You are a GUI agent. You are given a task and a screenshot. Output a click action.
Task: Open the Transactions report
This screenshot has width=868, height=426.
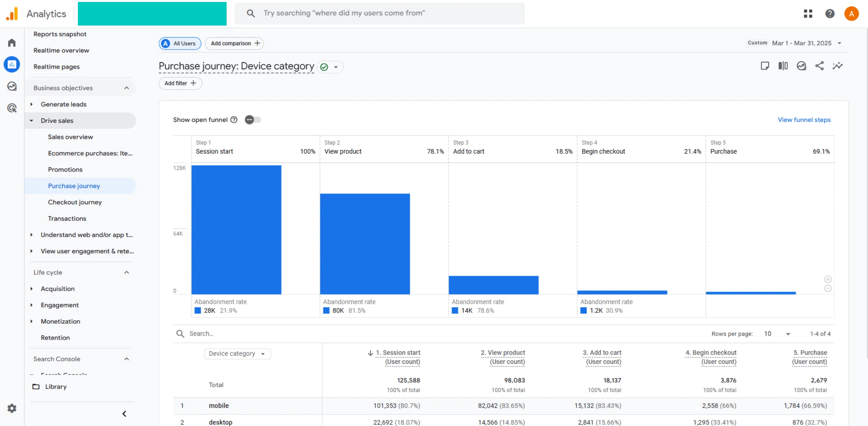click(x=67, y=219)
